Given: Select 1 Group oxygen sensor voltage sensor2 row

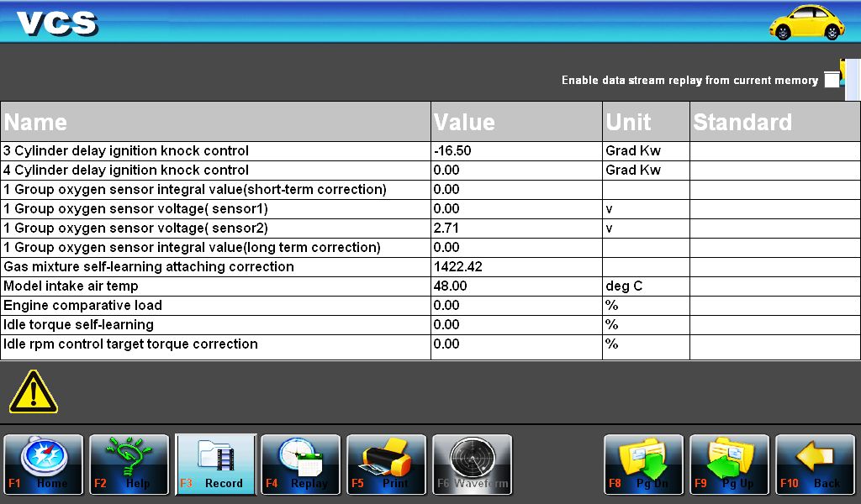Looking at the screenshot, I should pos(430,228).
